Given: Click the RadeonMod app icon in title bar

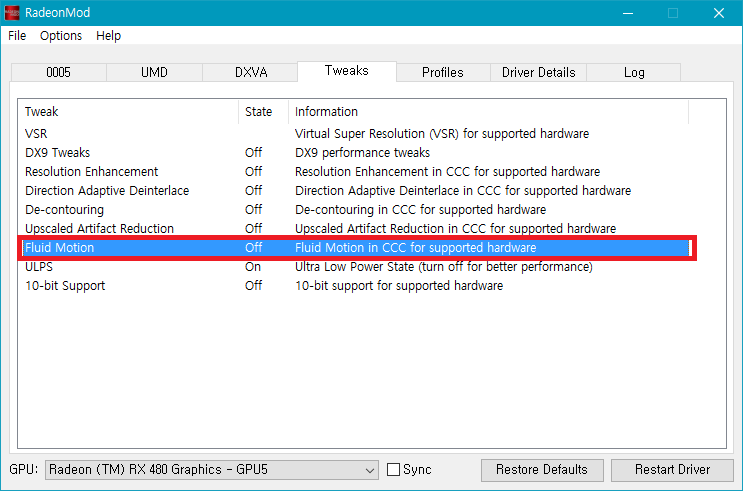Looking at the screenshot, I should 13,13.
